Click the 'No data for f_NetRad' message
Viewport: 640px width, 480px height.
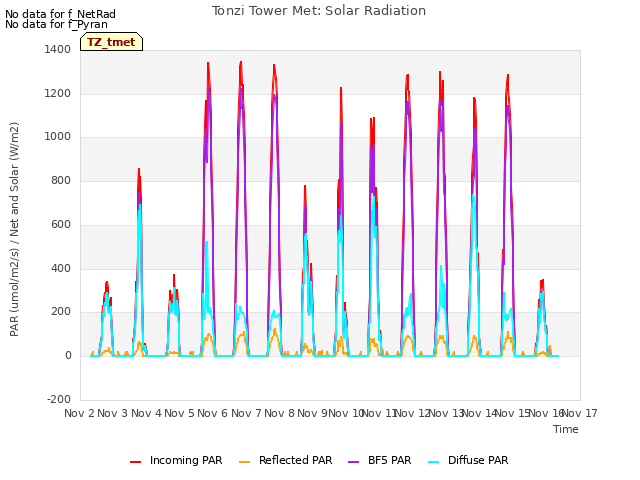pos(60,14)
